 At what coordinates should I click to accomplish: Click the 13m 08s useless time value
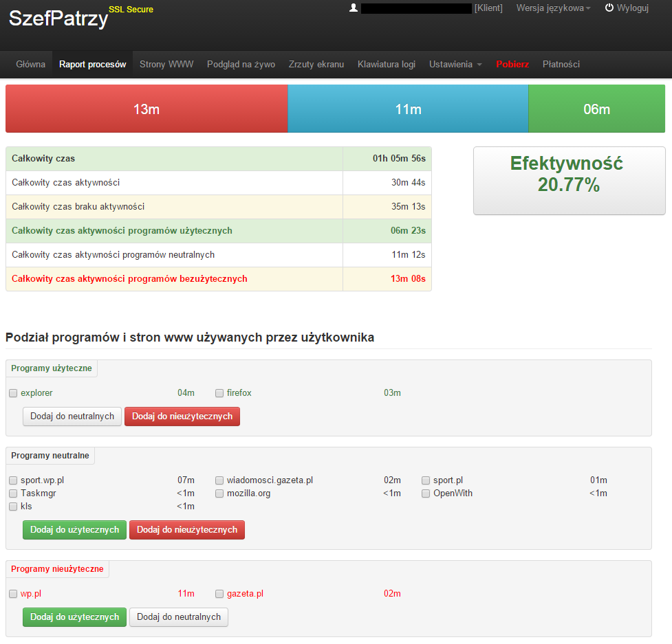[408, 278]
